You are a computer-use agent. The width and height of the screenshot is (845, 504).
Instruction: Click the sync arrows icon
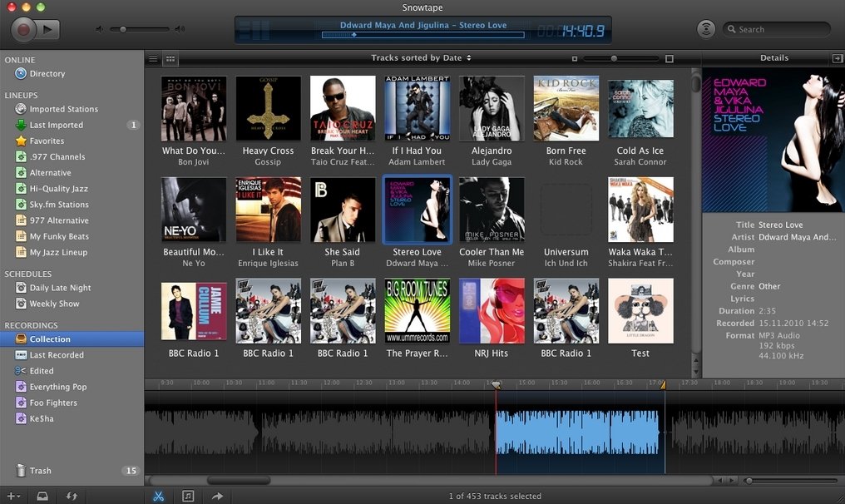(x=72, y=496)
